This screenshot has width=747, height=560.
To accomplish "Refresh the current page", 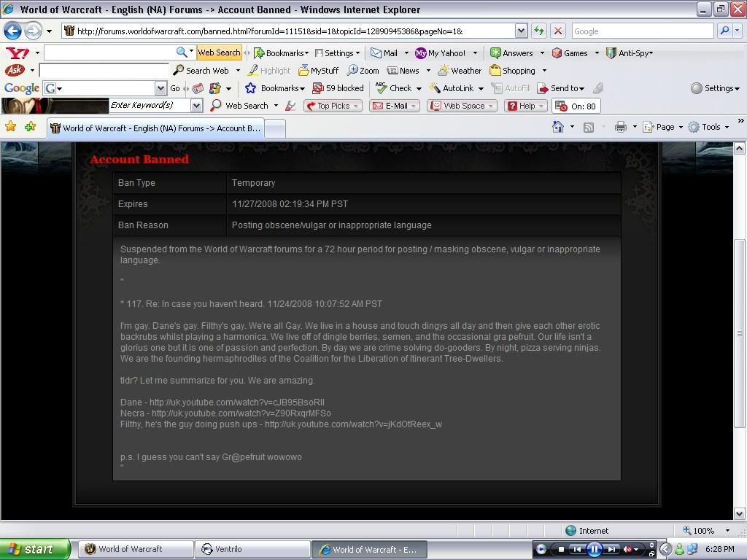I will pyautogui.click(x=539, y=31).
